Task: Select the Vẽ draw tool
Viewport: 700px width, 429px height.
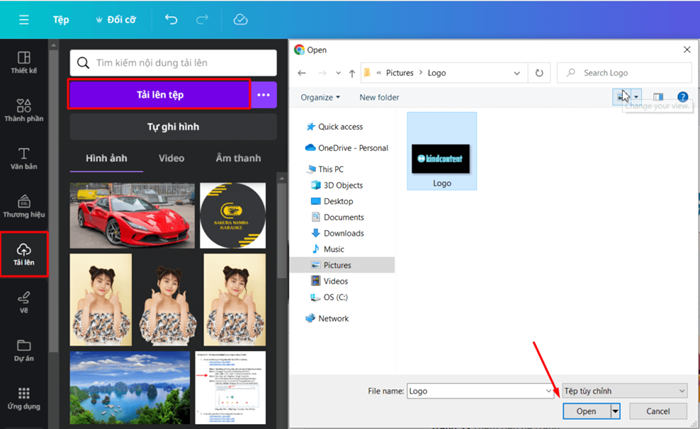Action: pos(24,300)
